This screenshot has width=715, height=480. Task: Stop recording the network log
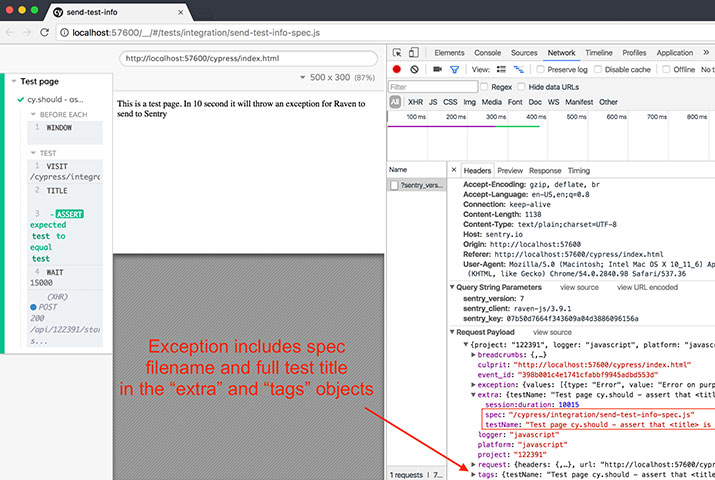pyautogui.click(x=397, y=69)
